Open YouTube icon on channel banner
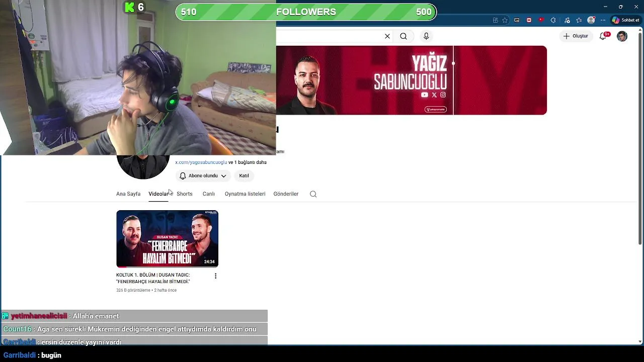The image size is (644, 362). [425, 95]
